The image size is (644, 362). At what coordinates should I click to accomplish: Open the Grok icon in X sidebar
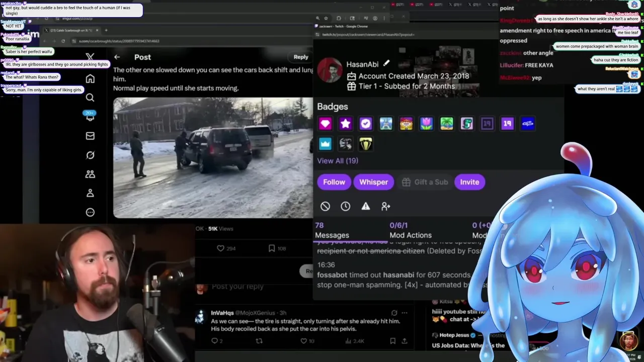pos(90,155)
